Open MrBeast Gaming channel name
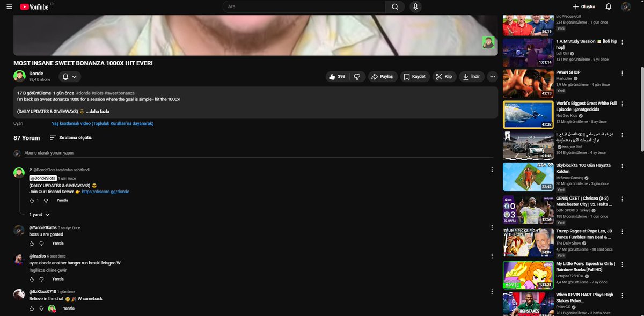The height and width of the screenshot is (316, 644). 569,178
